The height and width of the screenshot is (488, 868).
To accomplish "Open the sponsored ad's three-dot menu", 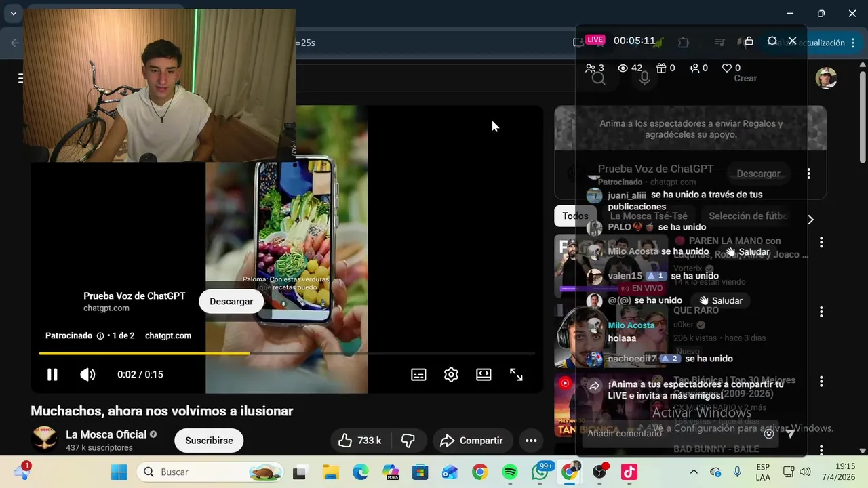I will click(x=808, y=174).
